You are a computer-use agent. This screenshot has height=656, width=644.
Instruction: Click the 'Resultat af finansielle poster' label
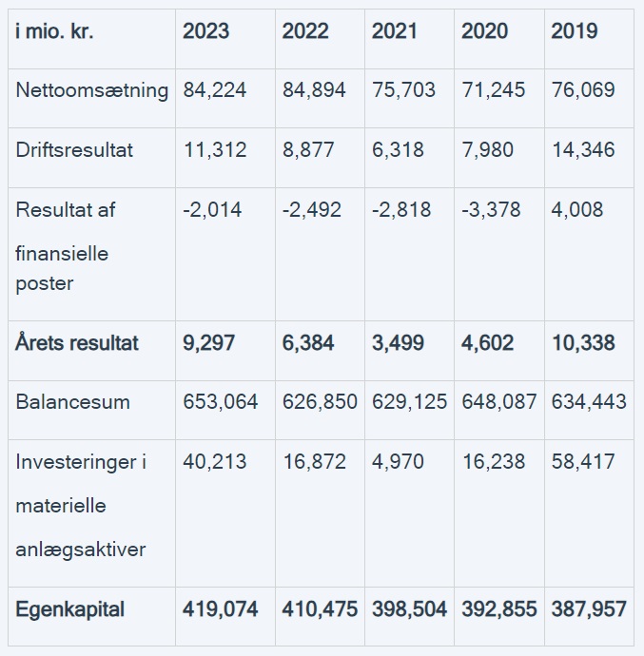pos(65,246)
